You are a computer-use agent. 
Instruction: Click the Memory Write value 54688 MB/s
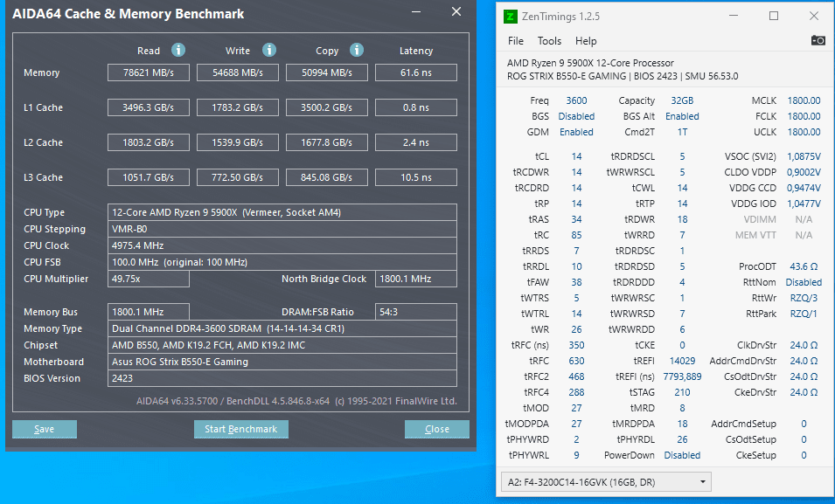(x=238, y=72)
